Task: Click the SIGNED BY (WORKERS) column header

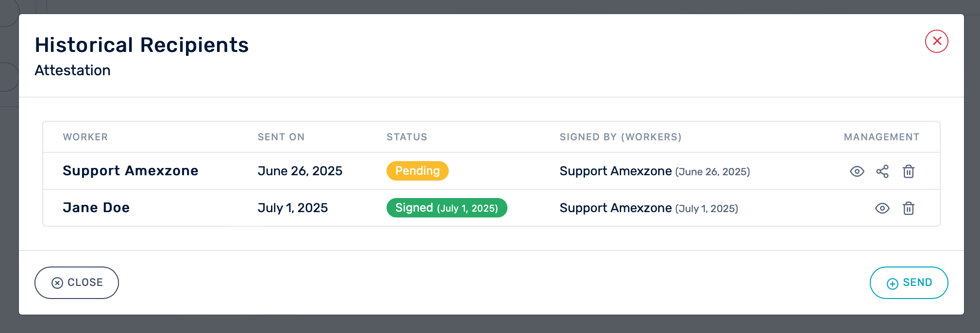Action: coord(620,137)
